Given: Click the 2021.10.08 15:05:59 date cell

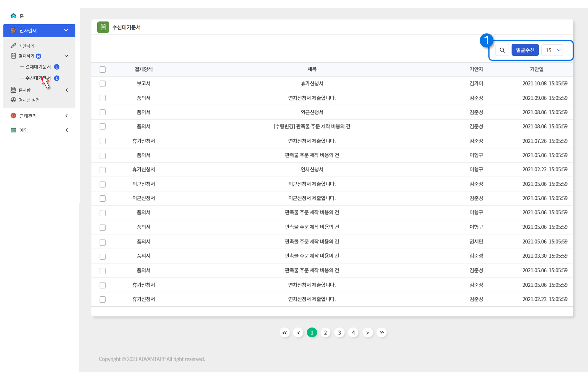Looking at the screenshot, I should [x=545, y=84].
